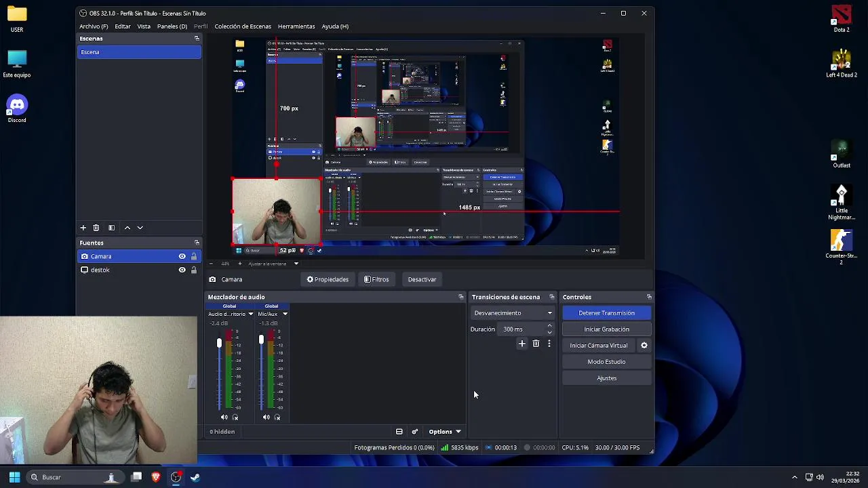Open the Windows Start menu
The height and width of the screenshot is (488, 868).
pos(14,477)
